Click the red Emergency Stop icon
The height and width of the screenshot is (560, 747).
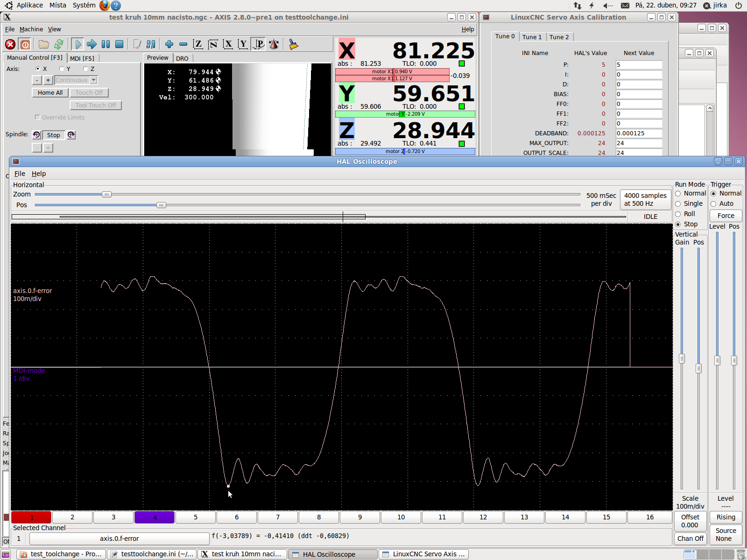click(x=10, y=44)
